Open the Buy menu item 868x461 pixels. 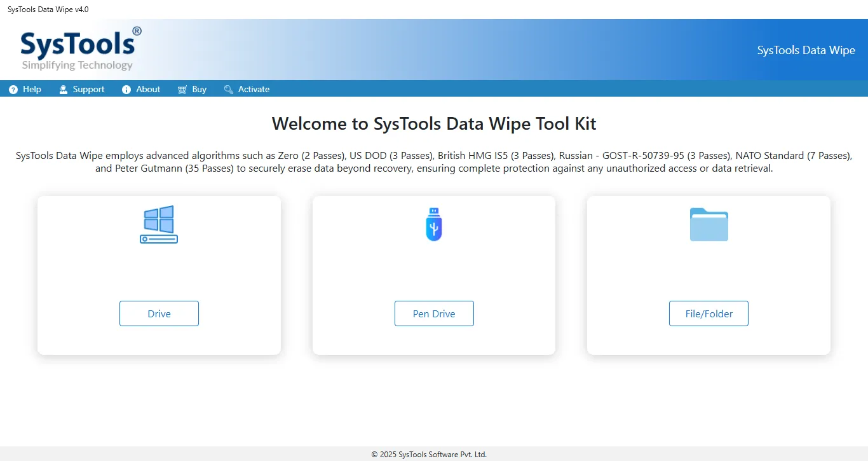pos(192,90)
